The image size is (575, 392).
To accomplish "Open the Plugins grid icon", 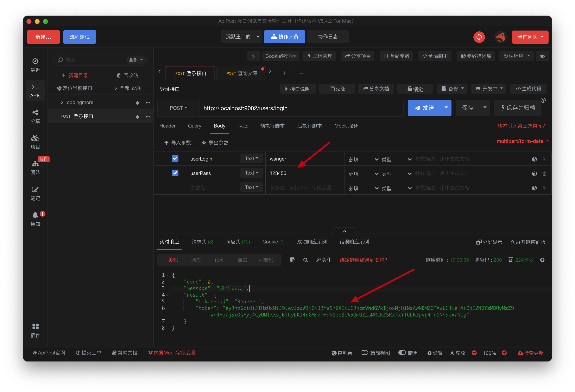I will 35,326.
